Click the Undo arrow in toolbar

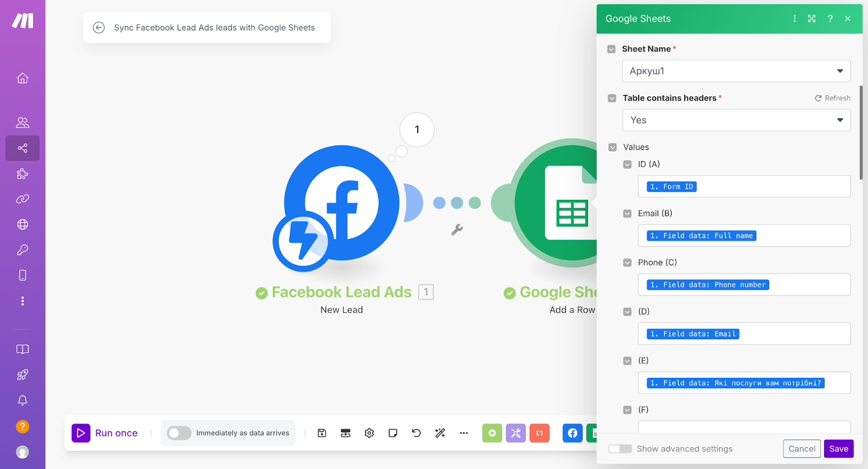pos(416,433)
